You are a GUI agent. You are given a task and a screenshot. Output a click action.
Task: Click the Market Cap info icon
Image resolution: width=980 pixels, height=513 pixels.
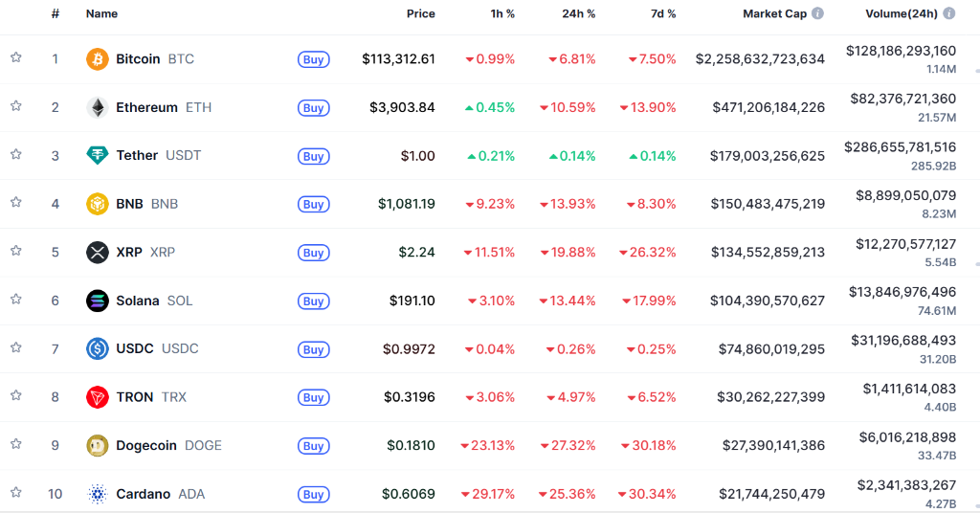817,13
